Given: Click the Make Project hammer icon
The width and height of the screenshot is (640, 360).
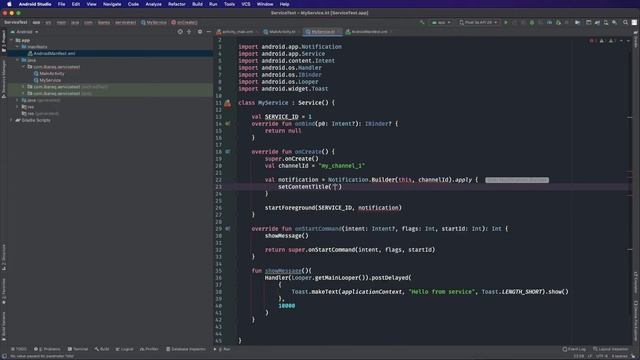Looking at the screenshot, I should pos(422,22).
